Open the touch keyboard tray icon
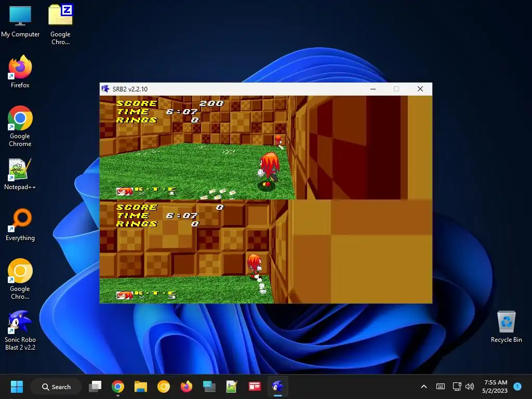This screenshot has width=532, height=399. (x=441, y=387)
